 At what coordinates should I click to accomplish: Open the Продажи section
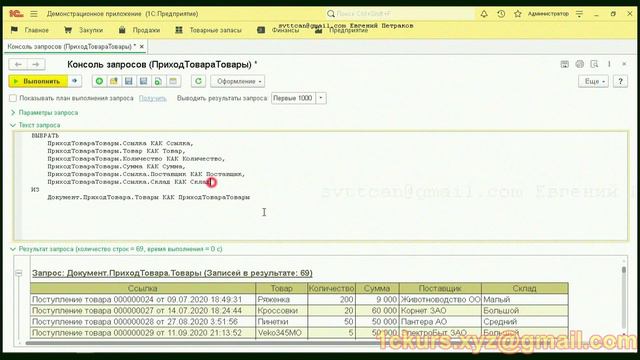tap(139, 30)
